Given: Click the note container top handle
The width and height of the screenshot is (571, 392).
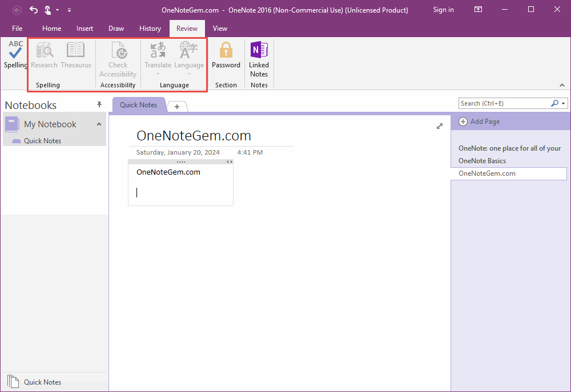Looking at the screenshot, I should pyautogui.click(x=180, y=161).
